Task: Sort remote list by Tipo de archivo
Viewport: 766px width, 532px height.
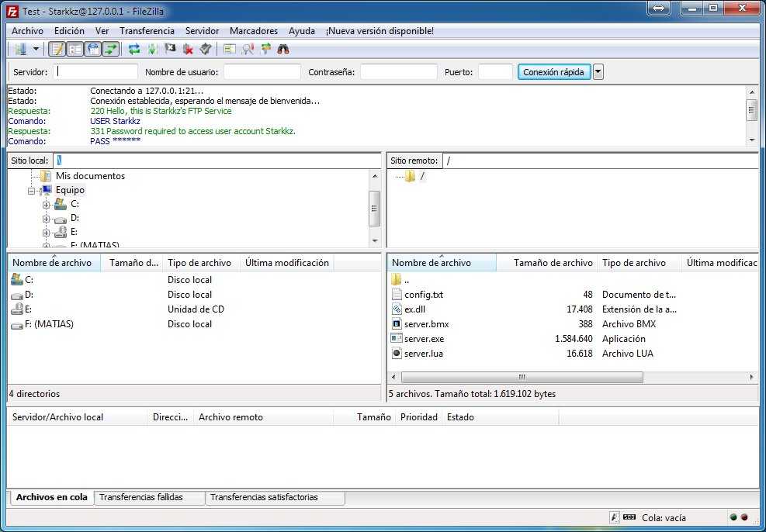Action: pyautogui.click(x=639, y=263)
